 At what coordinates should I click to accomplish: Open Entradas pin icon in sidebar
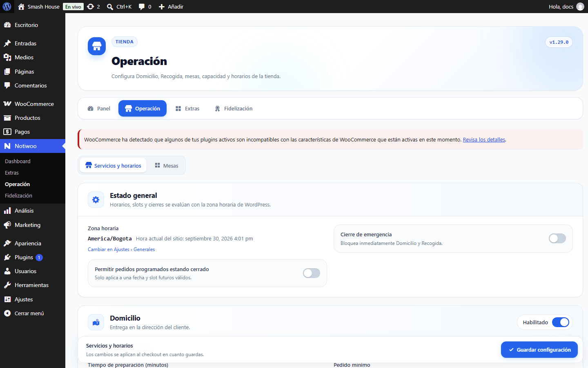[x=7, y=43]
